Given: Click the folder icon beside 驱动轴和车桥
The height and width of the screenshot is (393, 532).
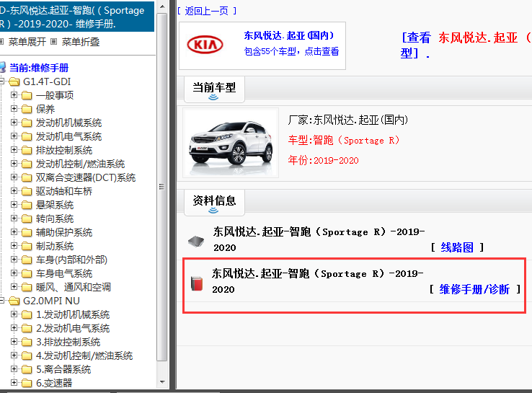Looking at the screenshot, I should click(x=27, y=191).
